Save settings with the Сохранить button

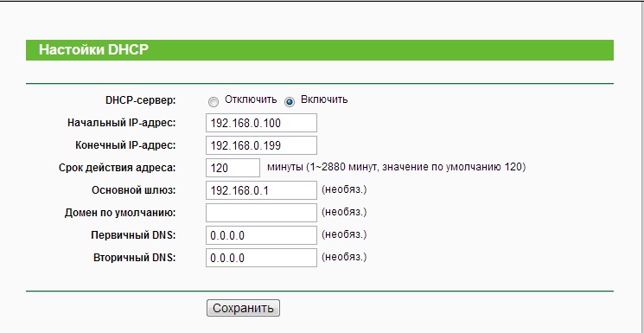[243, 308]
